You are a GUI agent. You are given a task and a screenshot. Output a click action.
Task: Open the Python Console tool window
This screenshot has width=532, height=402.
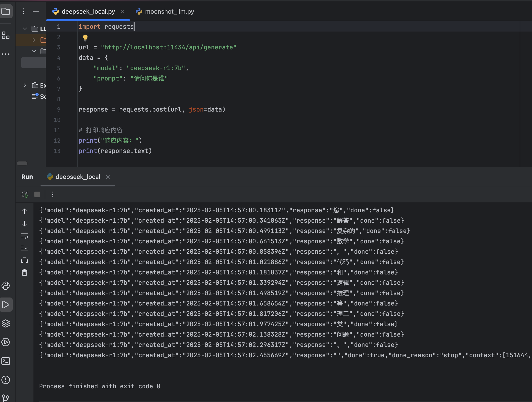pyautogui.click(x=6, y=286)
